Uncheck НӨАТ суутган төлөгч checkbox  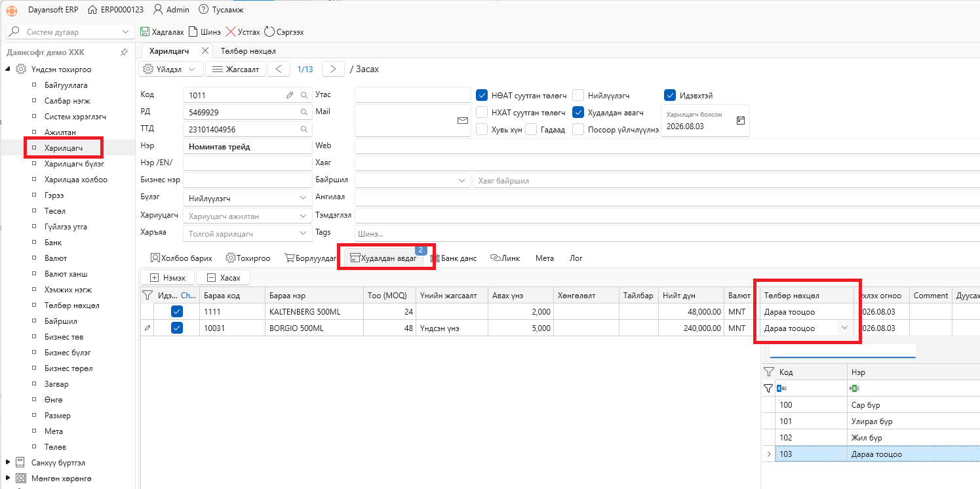pyautogui.click(x=481, y=95)
